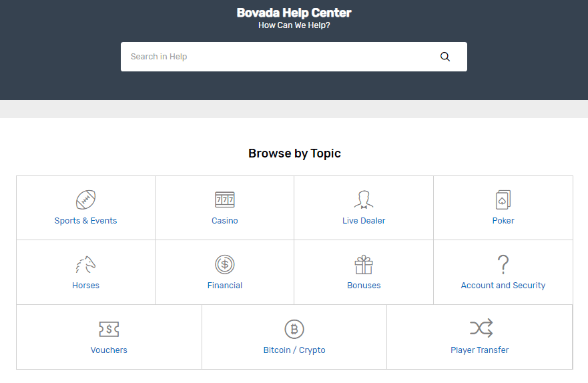Screen dimensions: 588x383
Task: Click the magnifying glass search icon
Action: click(x=445, y=57)
